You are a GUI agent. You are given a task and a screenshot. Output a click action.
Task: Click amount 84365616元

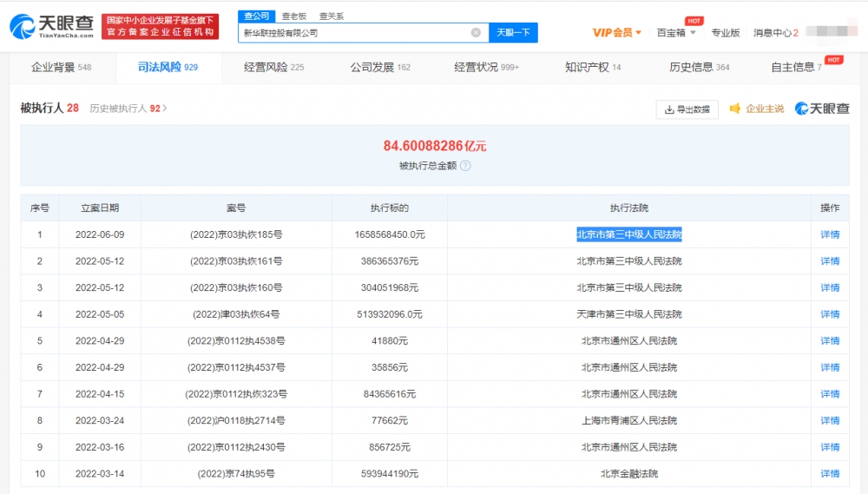click(390, 394)
